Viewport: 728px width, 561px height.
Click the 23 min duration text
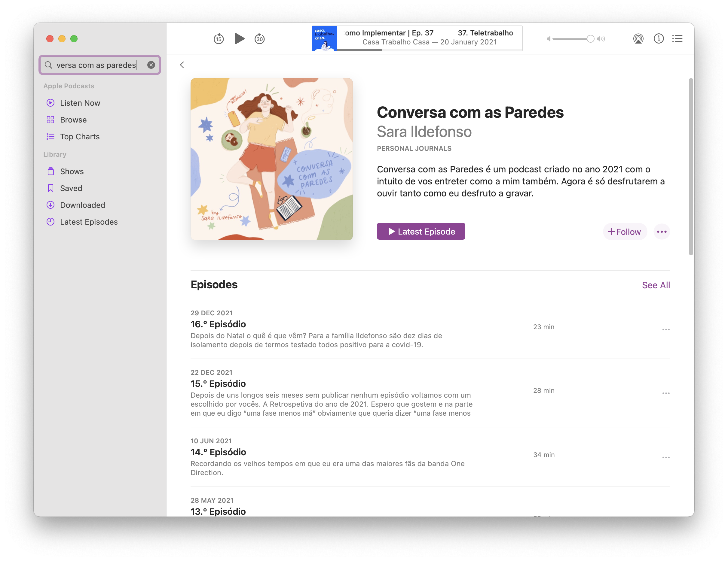tap(544, 327)
